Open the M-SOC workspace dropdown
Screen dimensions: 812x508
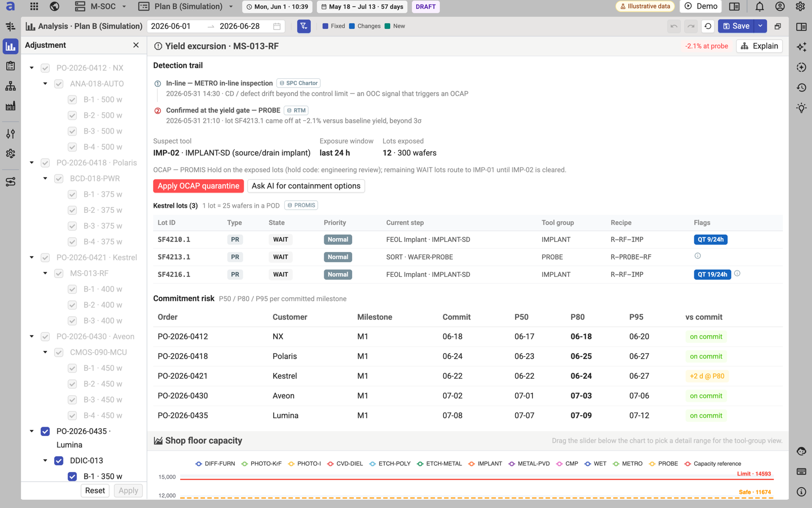tap(100, 7)
